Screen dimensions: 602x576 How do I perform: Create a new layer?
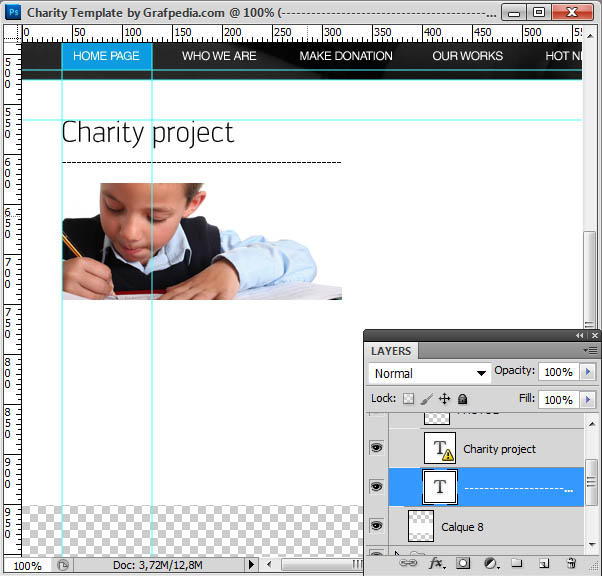544,563
